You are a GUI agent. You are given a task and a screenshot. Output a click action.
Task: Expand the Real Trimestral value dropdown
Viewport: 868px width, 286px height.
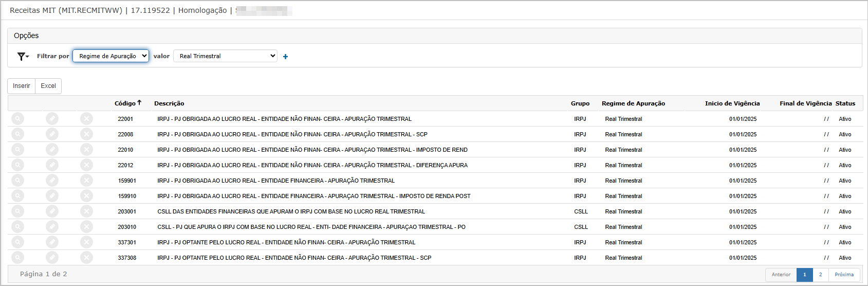click(225, 56)
